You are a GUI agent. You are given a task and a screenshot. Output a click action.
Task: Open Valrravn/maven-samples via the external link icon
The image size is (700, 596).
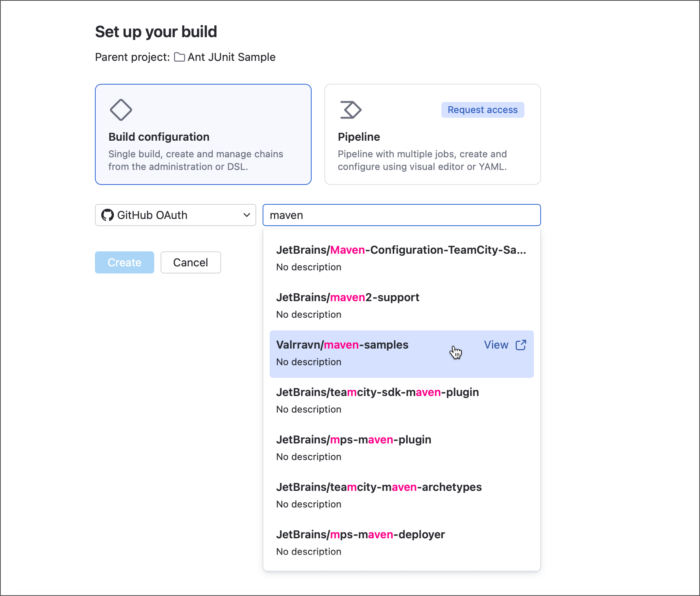click(521, 345)
